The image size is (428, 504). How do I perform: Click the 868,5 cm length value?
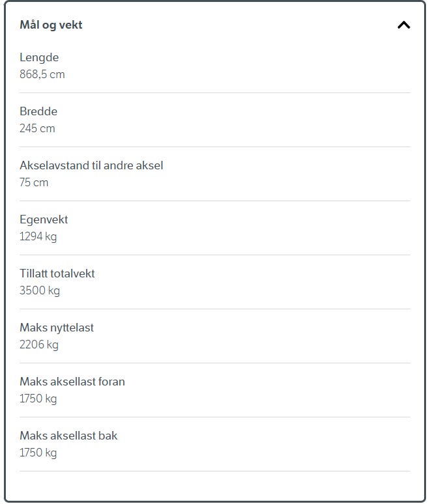[x=42, y=74]
